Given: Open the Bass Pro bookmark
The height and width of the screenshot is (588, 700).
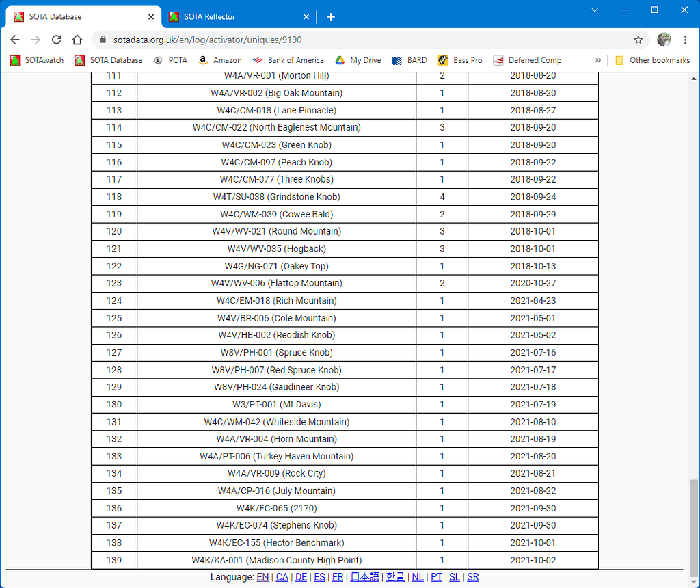Looking at the screenshot, I should tap(459, 60).
